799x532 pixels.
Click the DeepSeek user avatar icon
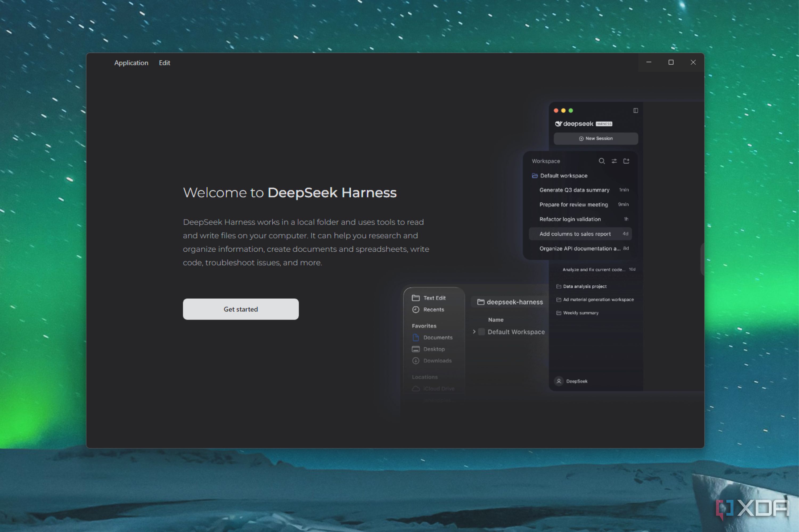(x=559, y=381)
